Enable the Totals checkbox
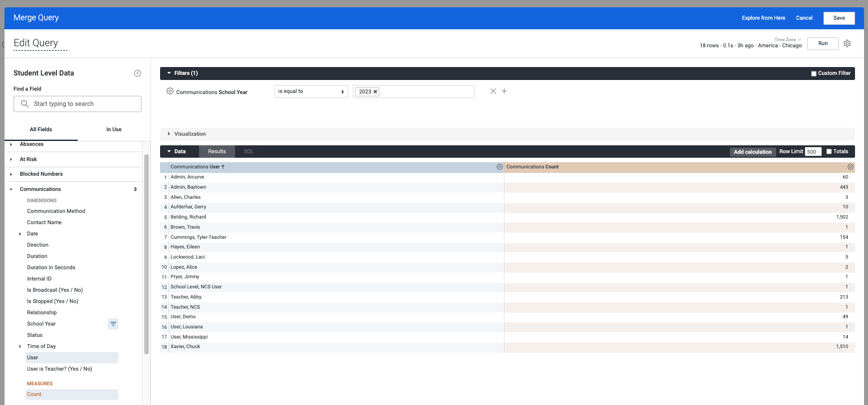This screenshot has width=868, height=405. [829, 152]
